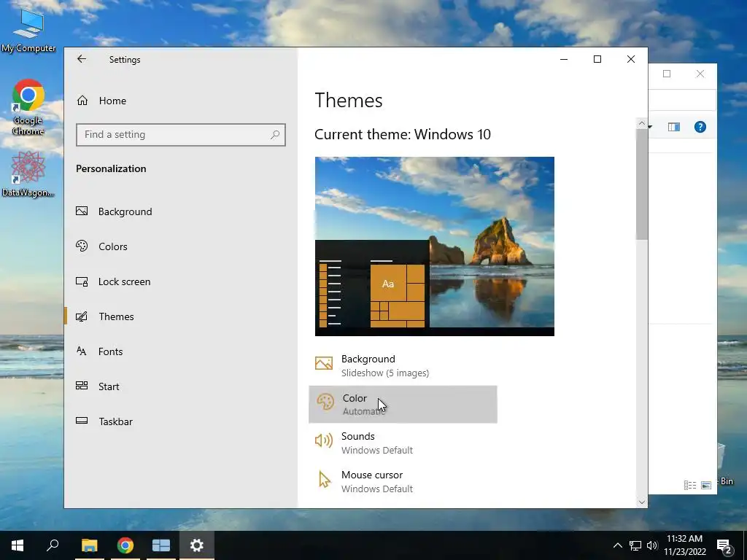Open theme Color Automatic setting

pos(403,404)
